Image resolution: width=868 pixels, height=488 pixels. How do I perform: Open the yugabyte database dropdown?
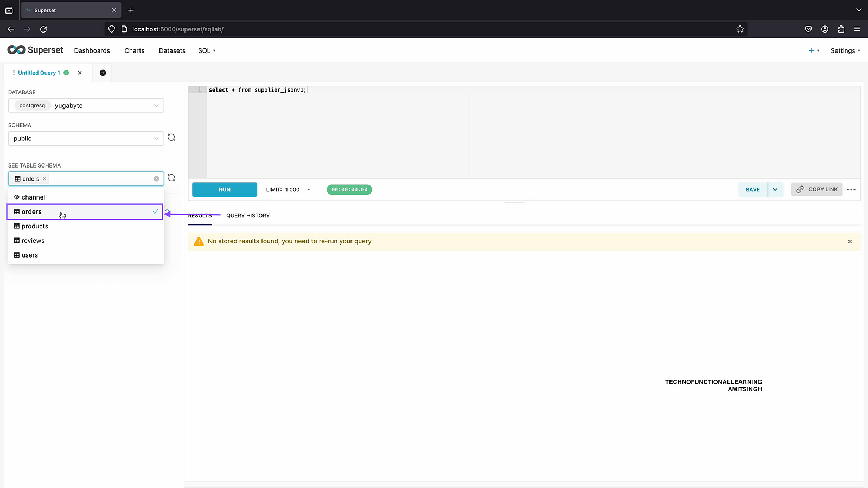coord(86,106)
